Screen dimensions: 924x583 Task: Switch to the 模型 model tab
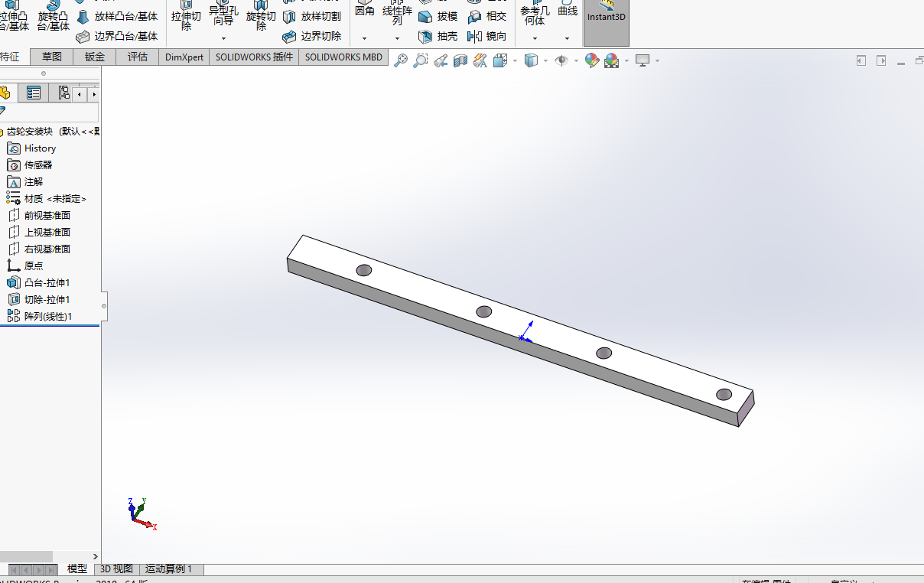(77, 569)
